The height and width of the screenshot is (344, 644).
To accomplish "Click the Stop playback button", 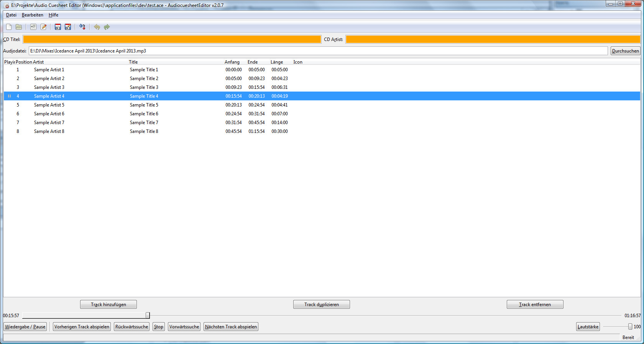I will click(x=159, y=327).
